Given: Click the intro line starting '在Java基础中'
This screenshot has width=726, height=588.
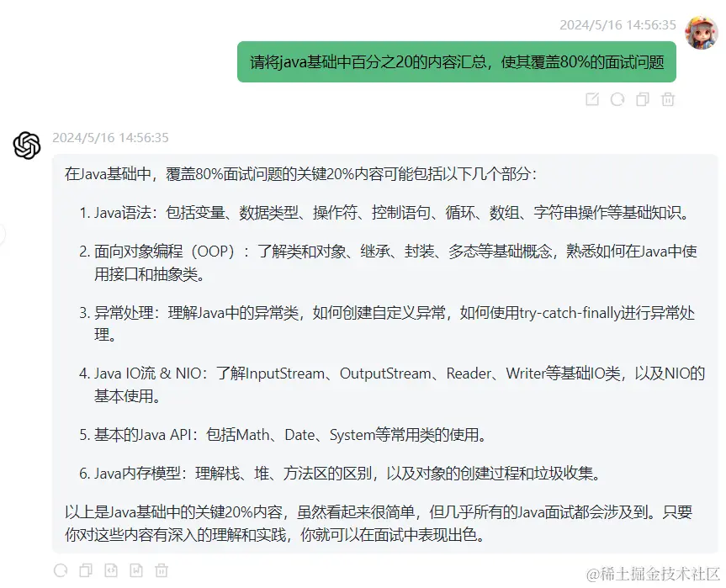Looking at the screenshot, I should (x=300, y=174).
